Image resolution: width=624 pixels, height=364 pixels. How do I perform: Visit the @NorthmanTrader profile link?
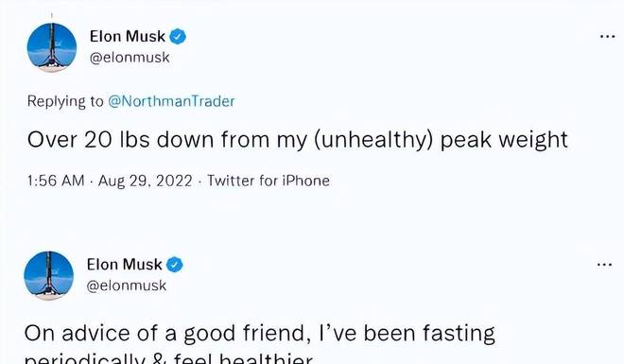[x=171, y=101]
